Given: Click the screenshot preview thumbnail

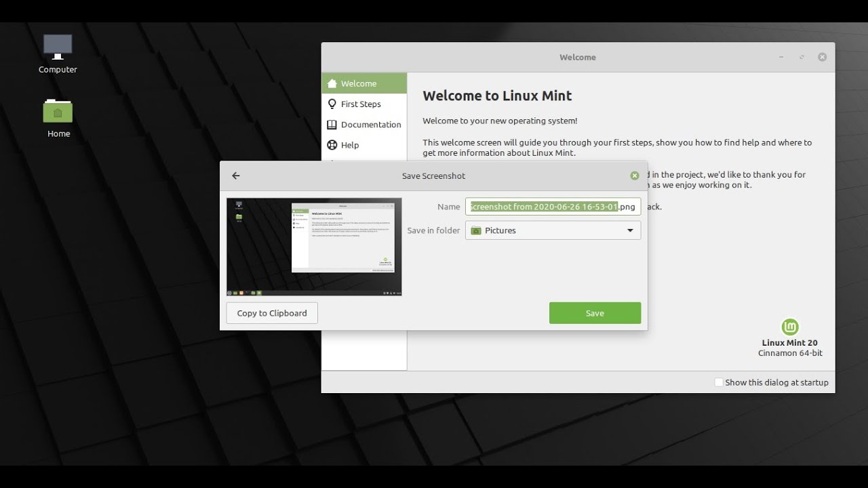Looking at the screenshot, I should [x=314, y=247].
